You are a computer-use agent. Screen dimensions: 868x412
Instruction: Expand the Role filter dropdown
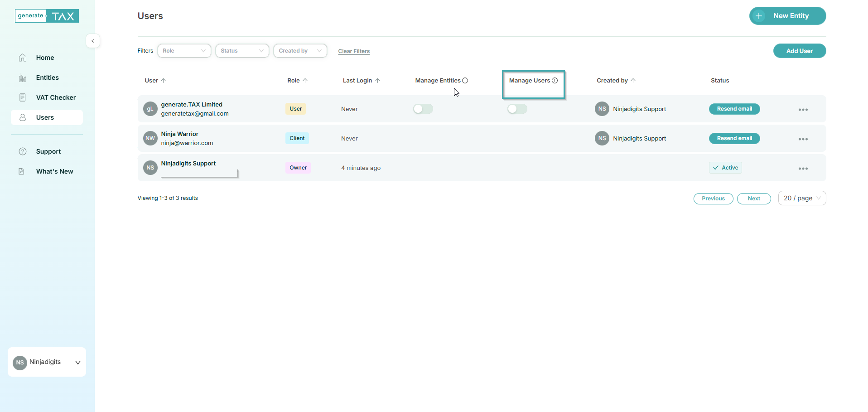[x=184, y=51]
